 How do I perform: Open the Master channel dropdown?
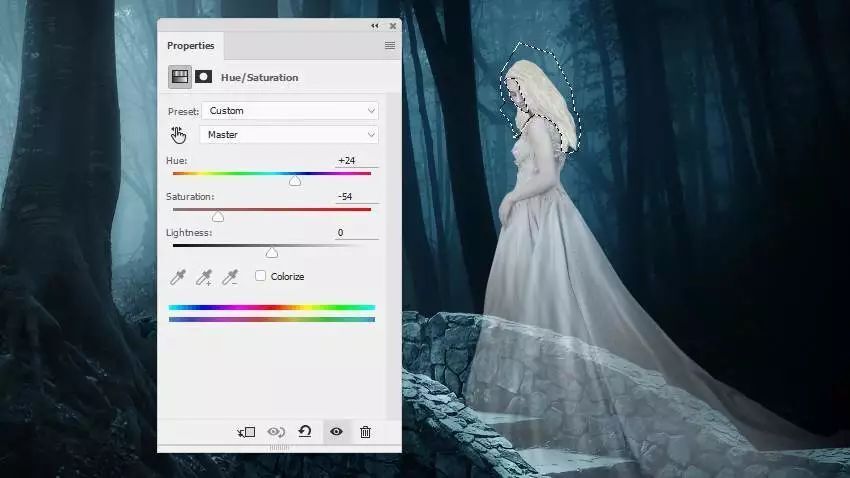pyautogui.click(x=289, y=134)
